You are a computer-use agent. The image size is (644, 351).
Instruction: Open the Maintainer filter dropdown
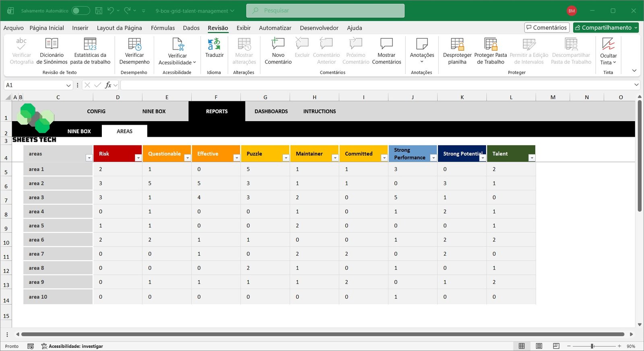(x=335, y=158)
